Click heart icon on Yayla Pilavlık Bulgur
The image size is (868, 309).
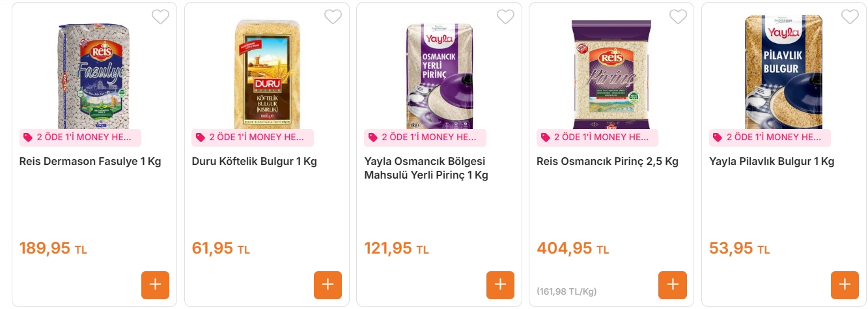pyautogui.click(x=850, y=17)
